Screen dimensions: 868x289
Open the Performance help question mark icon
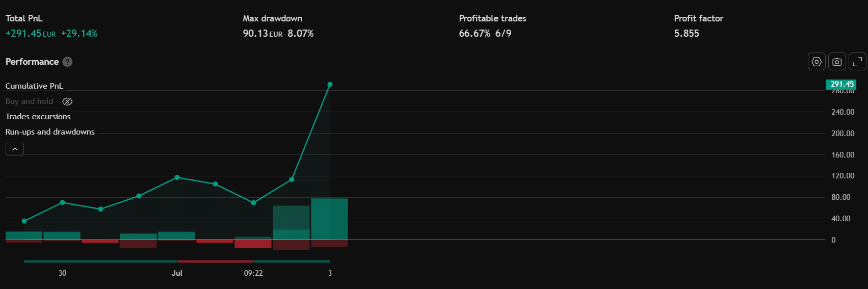67,62
